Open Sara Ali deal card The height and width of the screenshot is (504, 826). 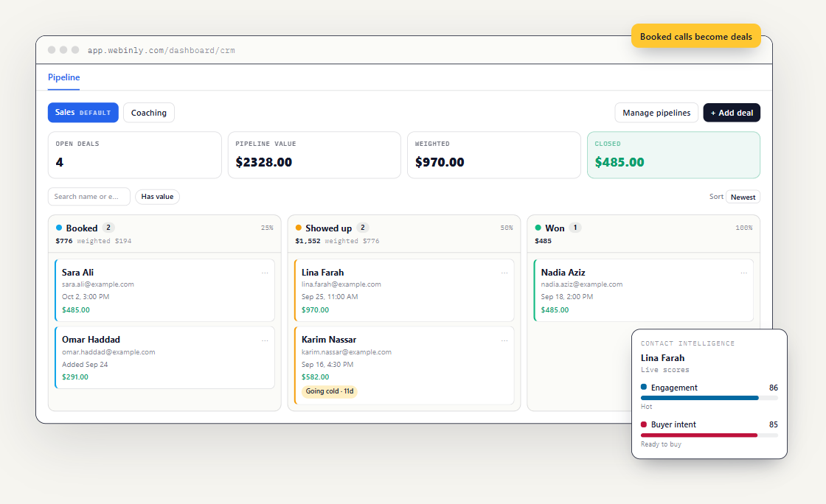(165, 290)
